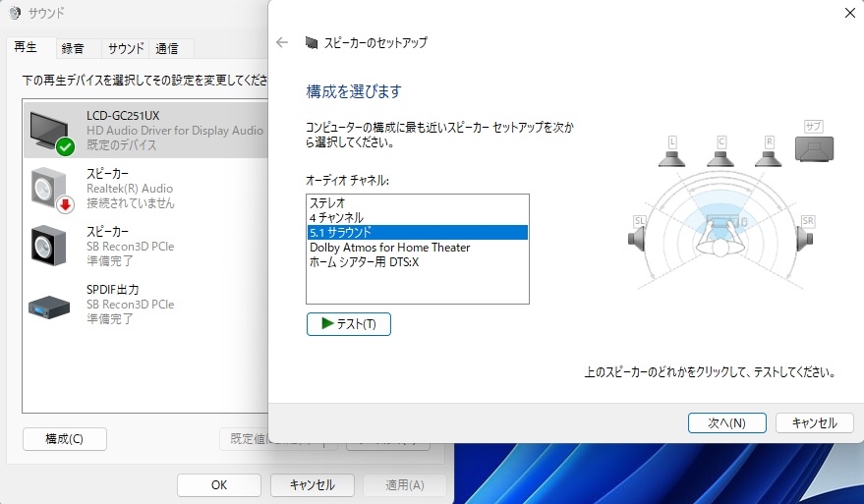Click 適用(A) in the Sound window

[404, 484]
